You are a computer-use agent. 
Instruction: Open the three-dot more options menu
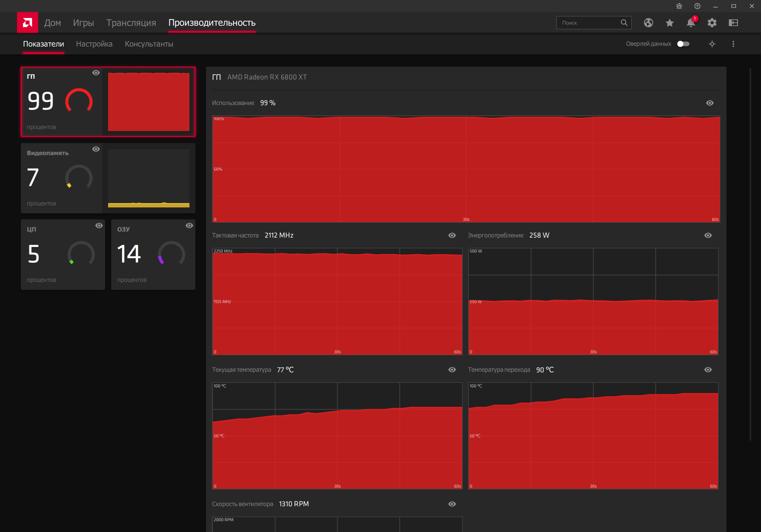point(733,44)
